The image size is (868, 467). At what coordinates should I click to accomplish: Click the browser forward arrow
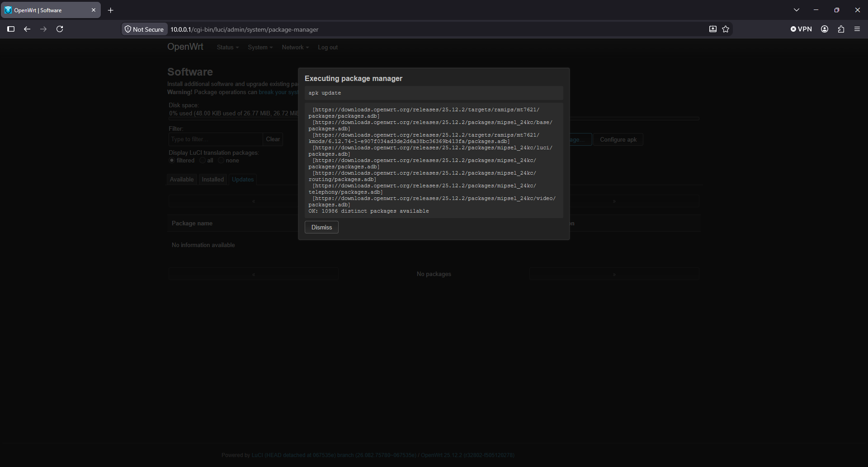pos(43,29)
